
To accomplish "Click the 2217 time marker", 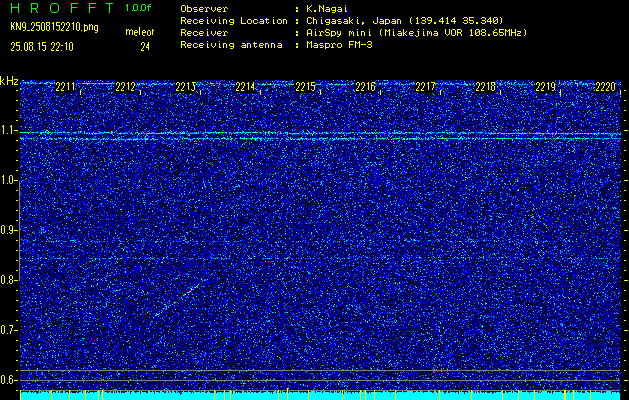I will 425,87.
